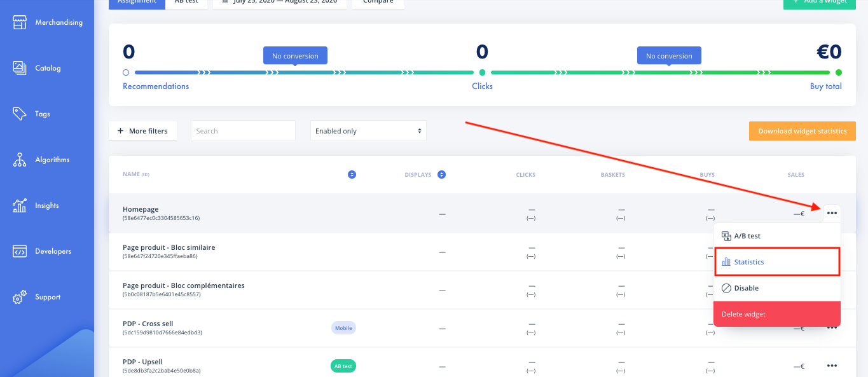The width and height of the screenshot is (868, 377).
Task: Open the Homepage row three-dots menu
Action: (x=832, y=213)
